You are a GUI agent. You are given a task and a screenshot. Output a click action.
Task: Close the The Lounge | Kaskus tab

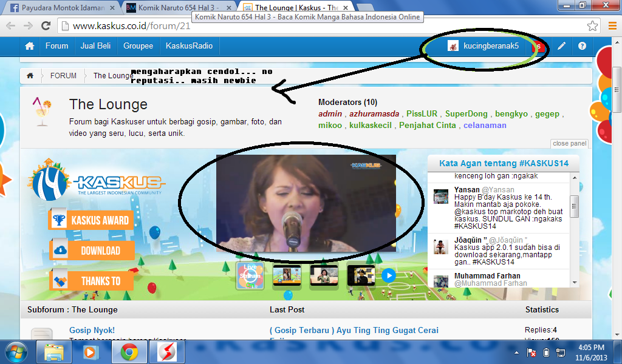(346, 8)
